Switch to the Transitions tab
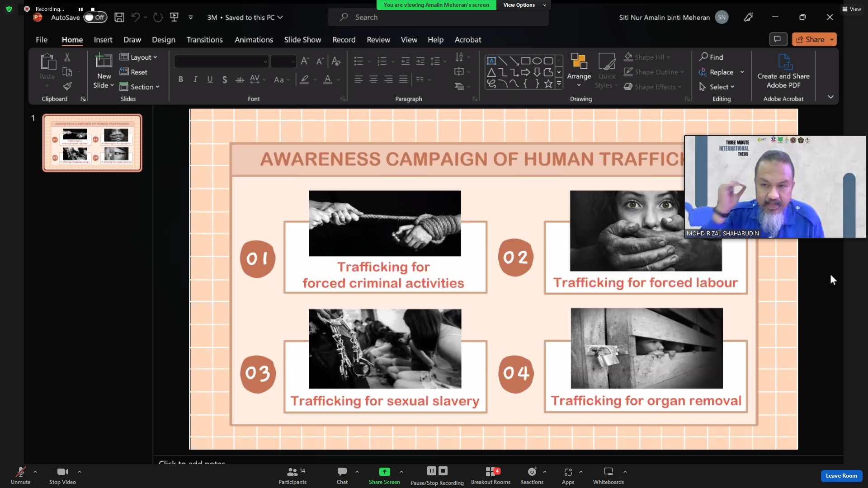 (x=204, y=40)
